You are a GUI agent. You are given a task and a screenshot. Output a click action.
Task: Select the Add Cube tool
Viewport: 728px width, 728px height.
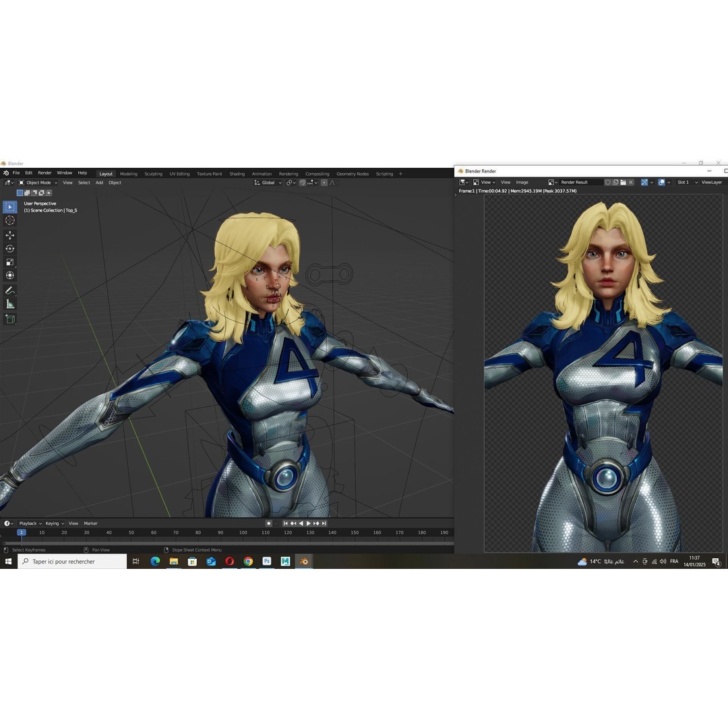pyautogui.click(x=9, y=319)
